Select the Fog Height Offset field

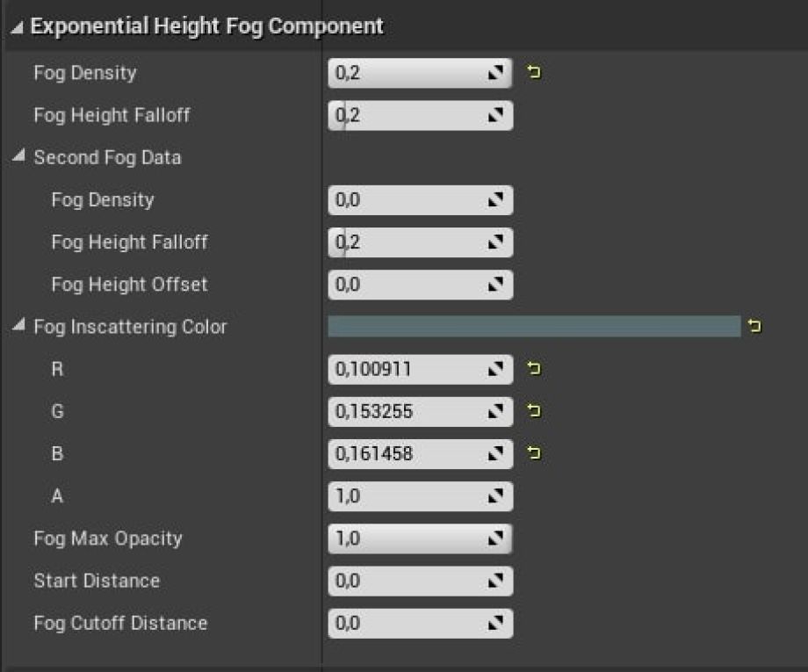coord(406,285)
